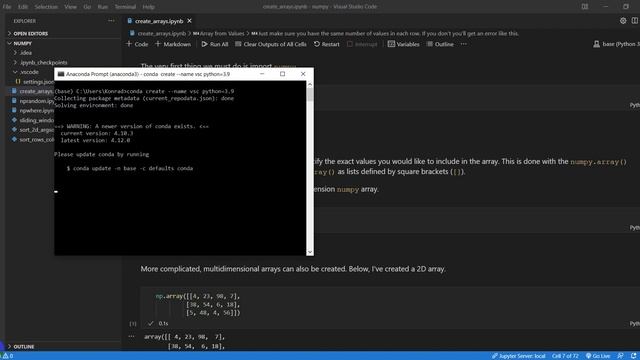The height and width of the screenshot is (360, 640).
Task: Maximize the Anaconda Prompt window
Action: click(282, 74)
